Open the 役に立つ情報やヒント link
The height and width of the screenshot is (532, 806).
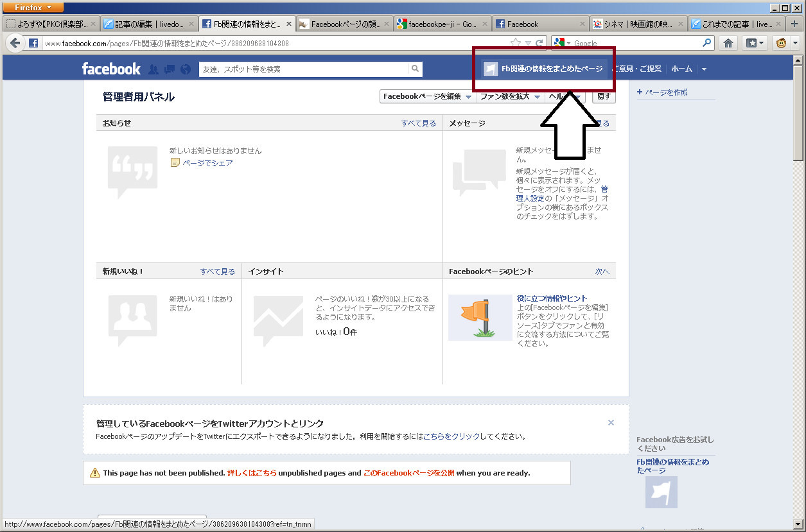tap(552, 298)
